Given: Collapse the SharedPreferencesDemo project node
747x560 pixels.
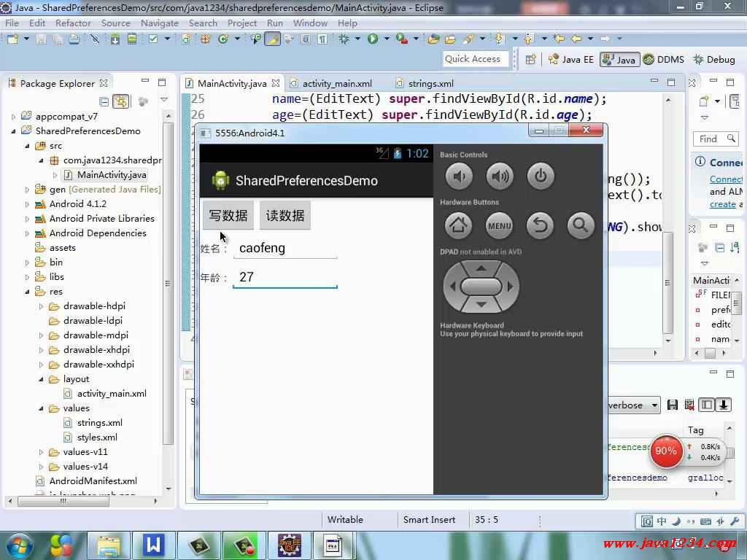Looking at the screenshot, I should [13, 131].
